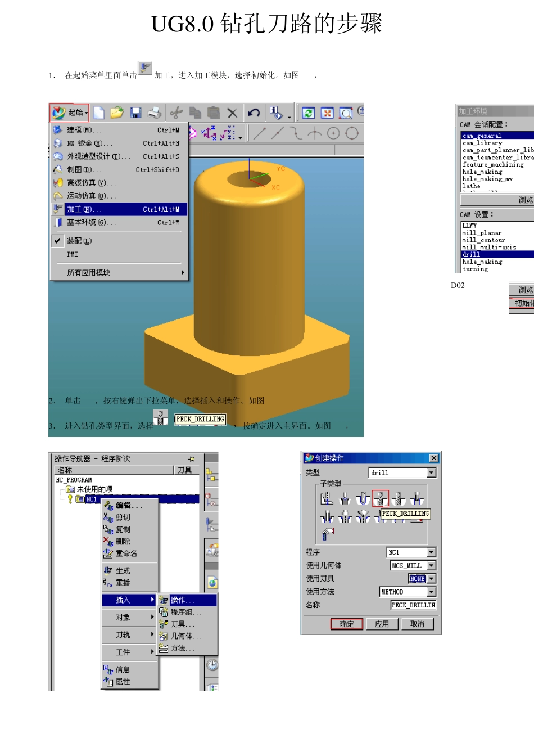Click the Open folder toolbar icon

coord(117,113)
